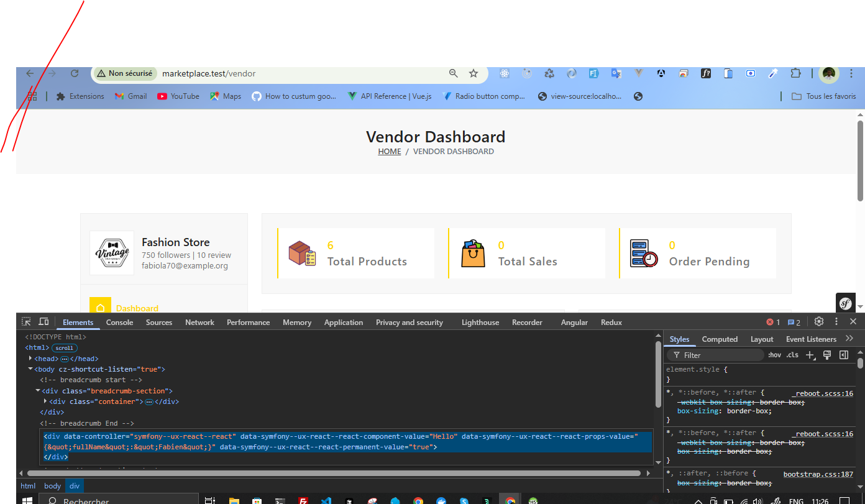The width and height of the screenshot is (865, 504).
Task: Toggle the .cls element classes panel
Action: (792, 355)
